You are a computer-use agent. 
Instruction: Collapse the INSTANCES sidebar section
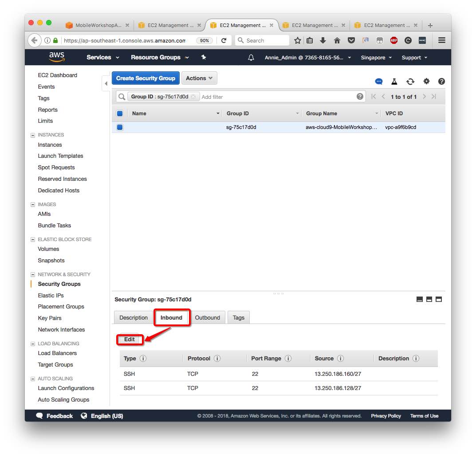[33, 135]
